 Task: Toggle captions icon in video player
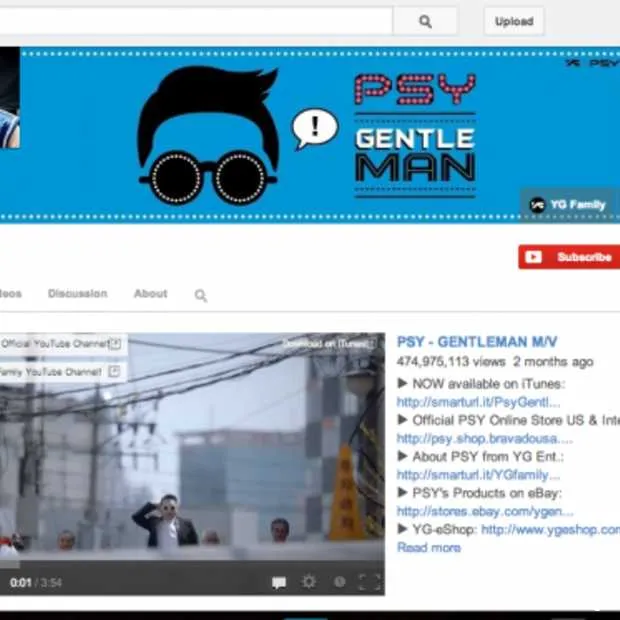[x=279, y=582]
